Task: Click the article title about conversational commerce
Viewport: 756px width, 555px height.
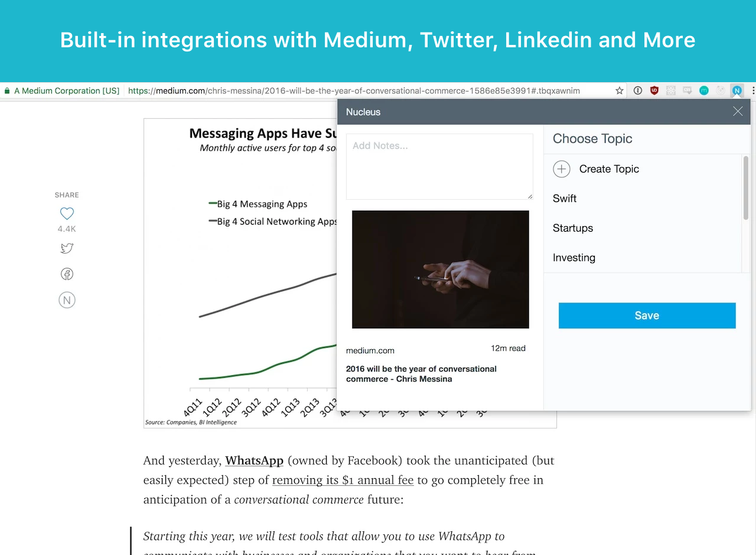Action: pos(421,374)
